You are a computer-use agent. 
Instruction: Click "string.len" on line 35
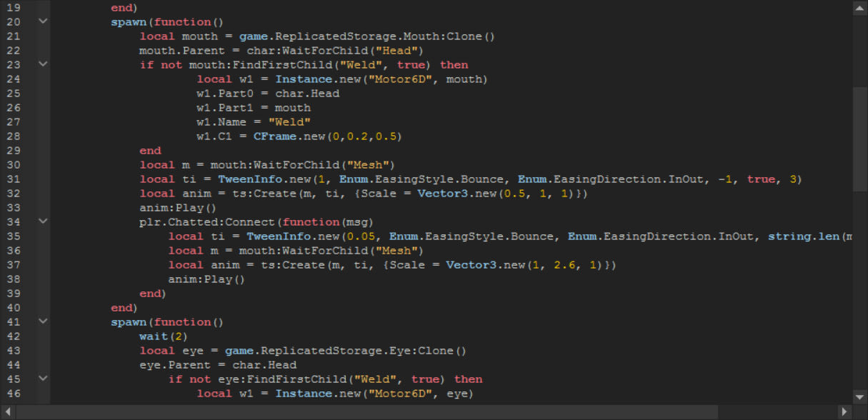click(804, 236)
